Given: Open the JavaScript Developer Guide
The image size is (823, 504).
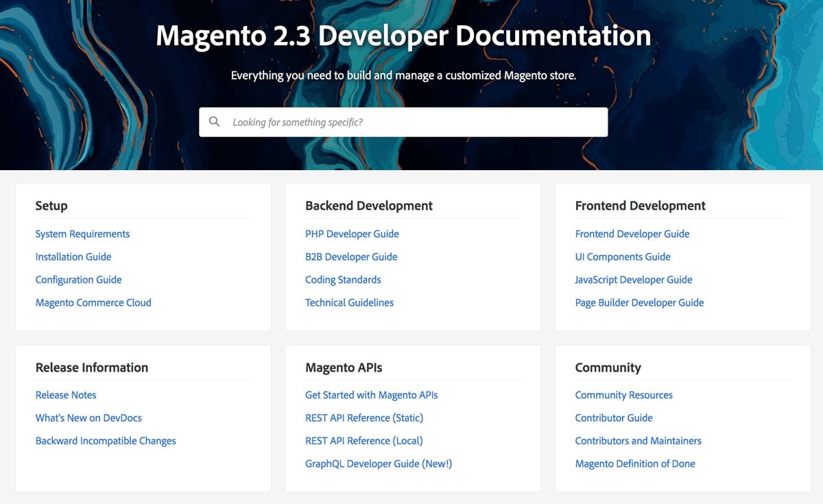Looking at the screenshot, I should tap(634, 280).
